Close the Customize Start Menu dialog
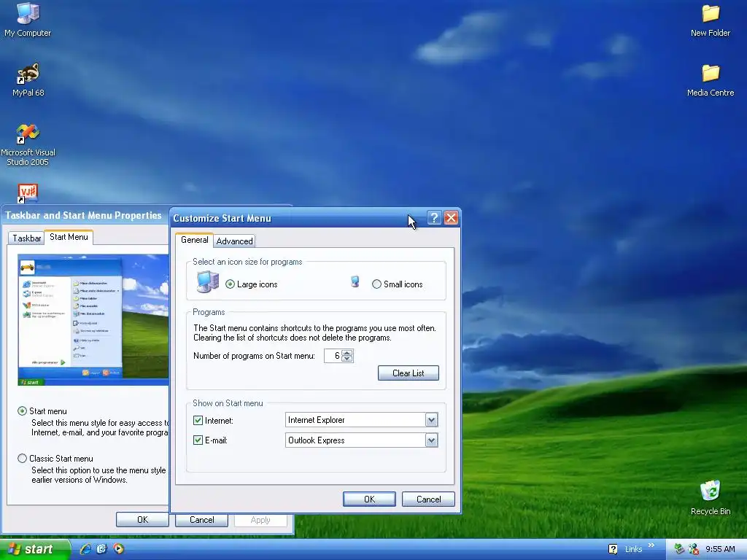The image size is (747, 560). 451,218
